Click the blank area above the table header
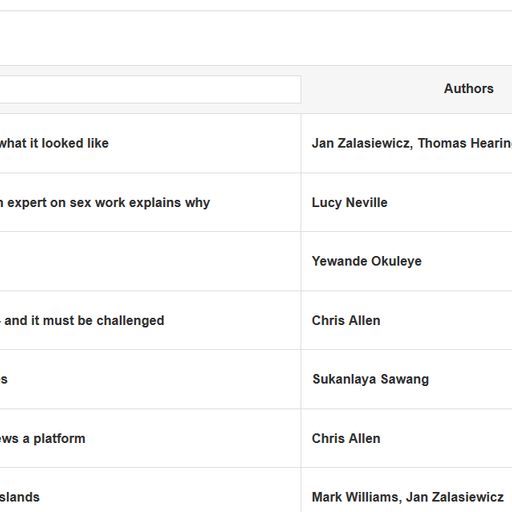 256,38
